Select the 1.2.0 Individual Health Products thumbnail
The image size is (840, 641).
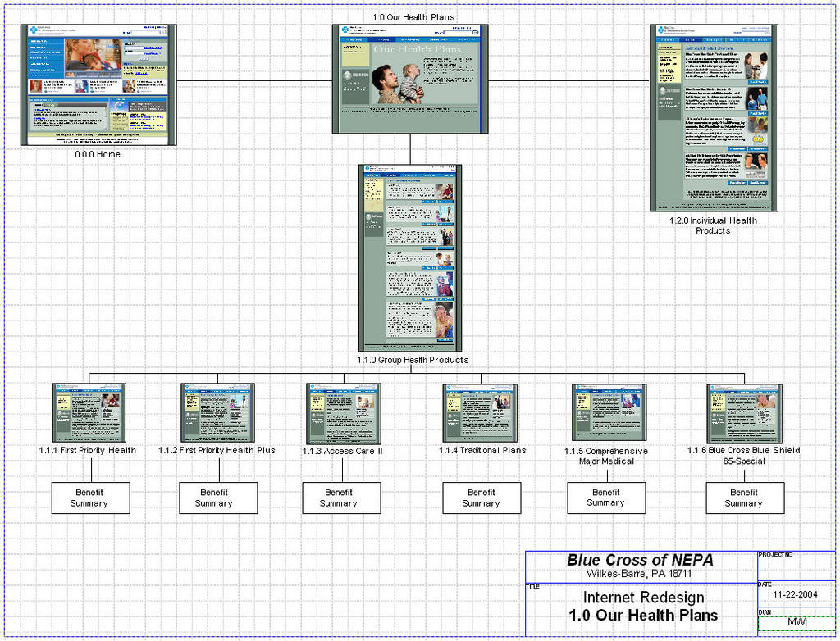point(714,118)
